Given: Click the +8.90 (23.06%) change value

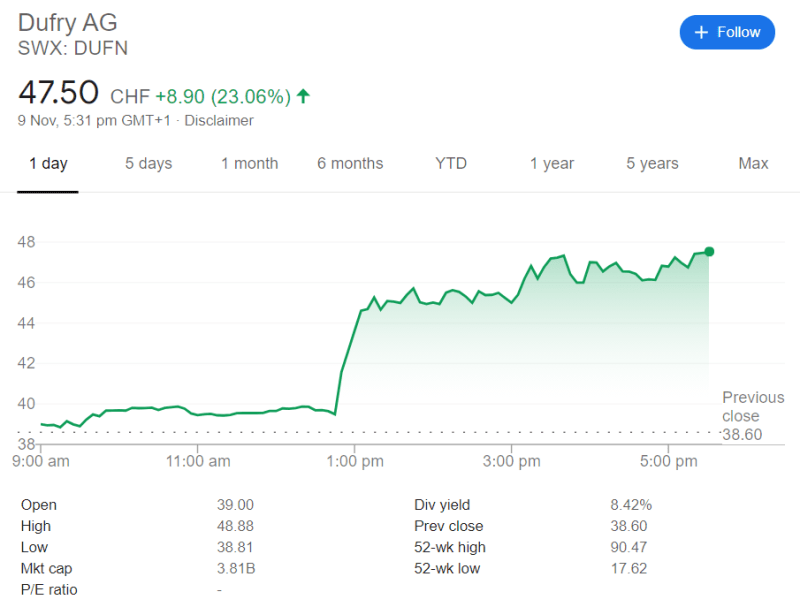Looking at the screenshot, I should tap(223, 96).
